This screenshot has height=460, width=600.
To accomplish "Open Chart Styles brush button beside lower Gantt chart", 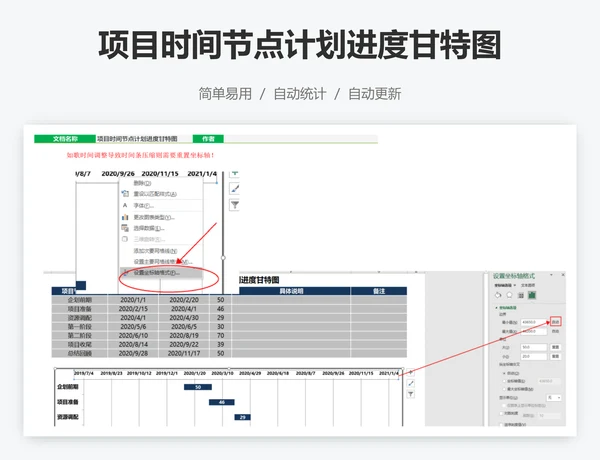I will coord(410,383).
